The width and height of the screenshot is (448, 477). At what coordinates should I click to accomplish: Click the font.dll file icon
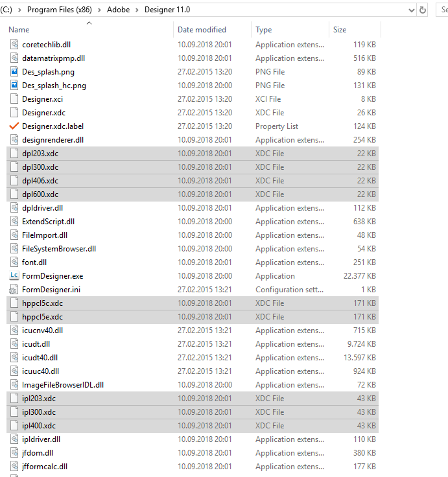(x=14, y=262)
